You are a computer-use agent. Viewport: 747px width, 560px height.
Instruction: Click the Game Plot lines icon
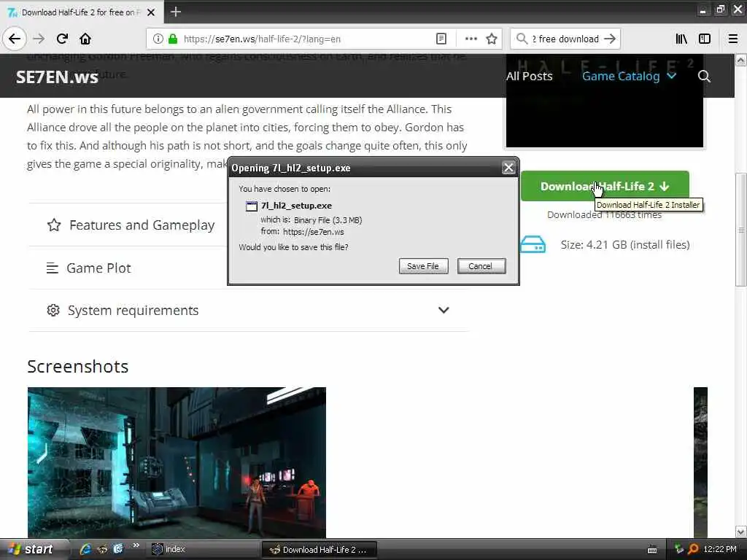point(53,268)
